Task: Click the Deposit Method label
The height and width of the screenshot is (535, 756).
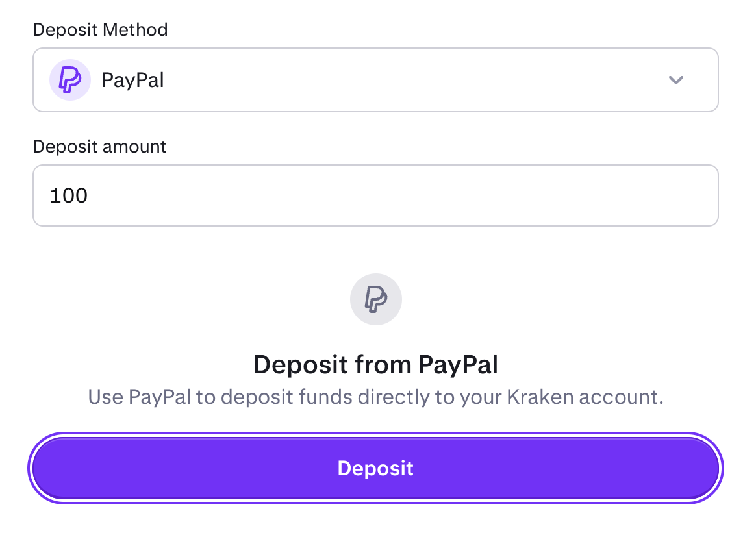Action: pyautogui.click(x=100, y=29)
